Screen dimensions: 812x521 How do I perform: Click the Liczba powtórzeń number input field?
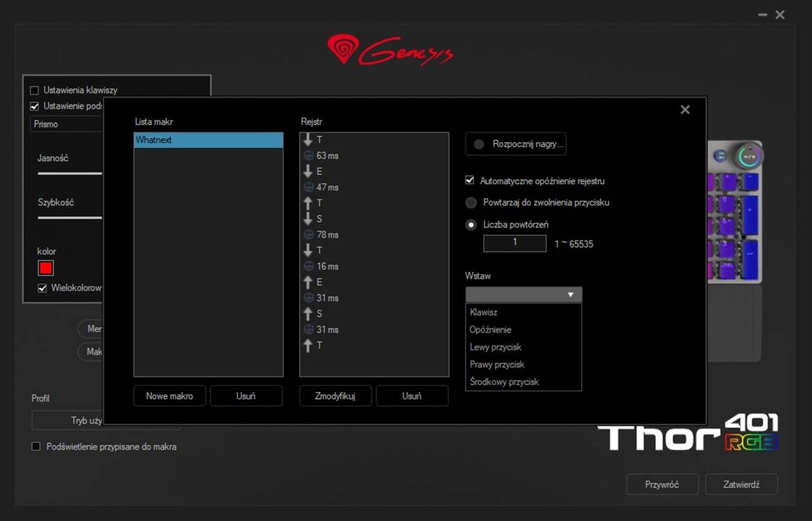pos(514,243)
